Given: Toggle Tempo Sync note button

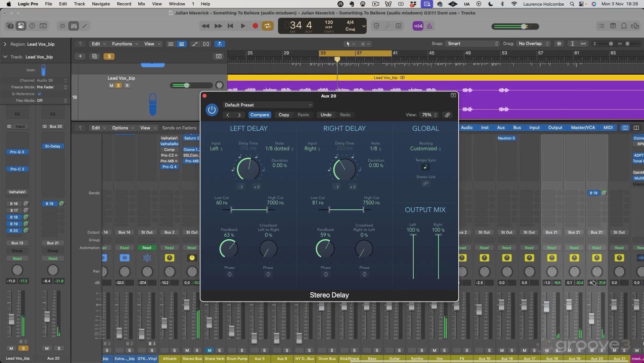Looking at the screenshot, I should [425, 167].
